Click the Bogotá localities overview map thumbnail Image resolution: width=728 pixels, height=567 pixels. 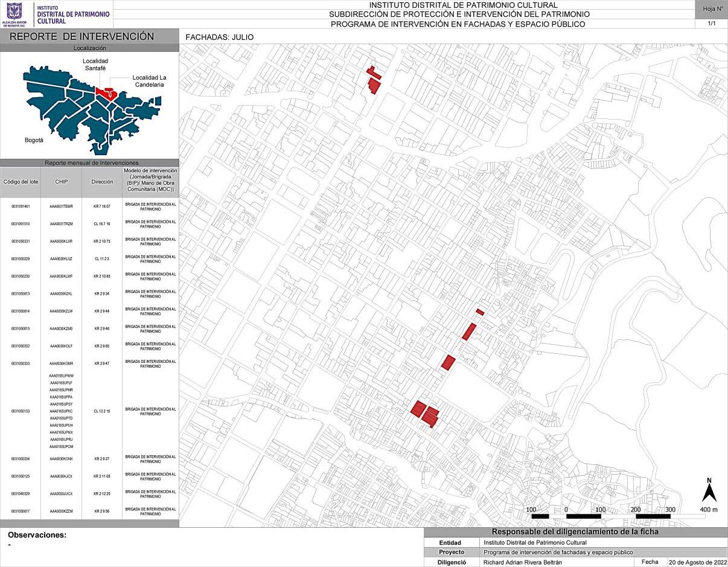click(x=91, y=109)
